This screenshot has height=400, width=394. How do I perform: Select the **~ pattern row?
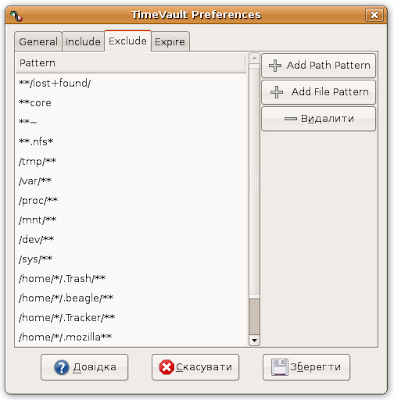(x=131, y=122)
